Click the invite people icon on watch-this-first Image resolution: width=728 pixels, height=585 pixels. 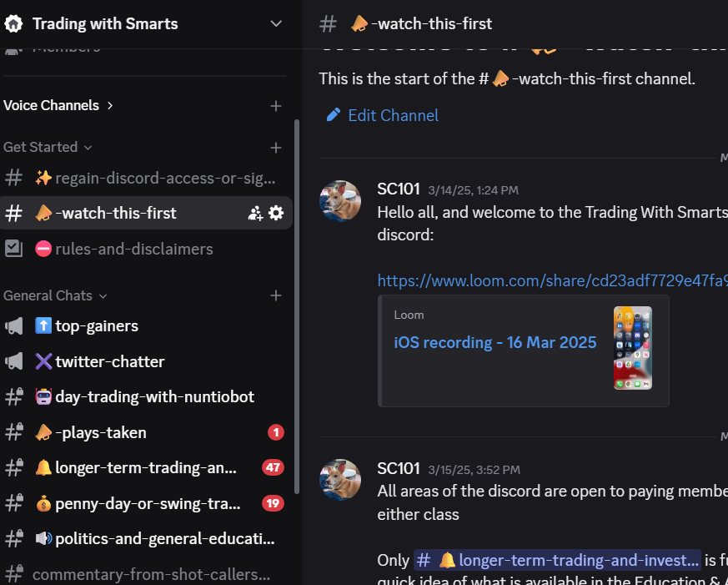pos(255,214)
